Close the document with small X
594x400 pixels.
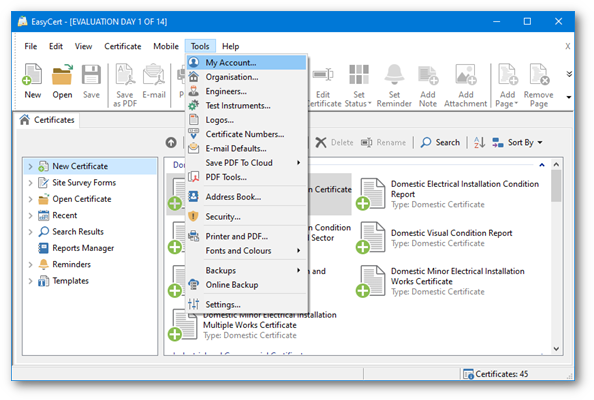(567, 46)
